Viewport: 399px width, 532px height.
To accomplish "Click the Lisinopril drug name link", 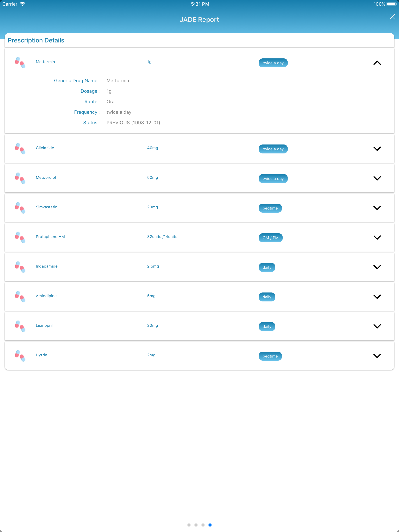I will (44, 325).
